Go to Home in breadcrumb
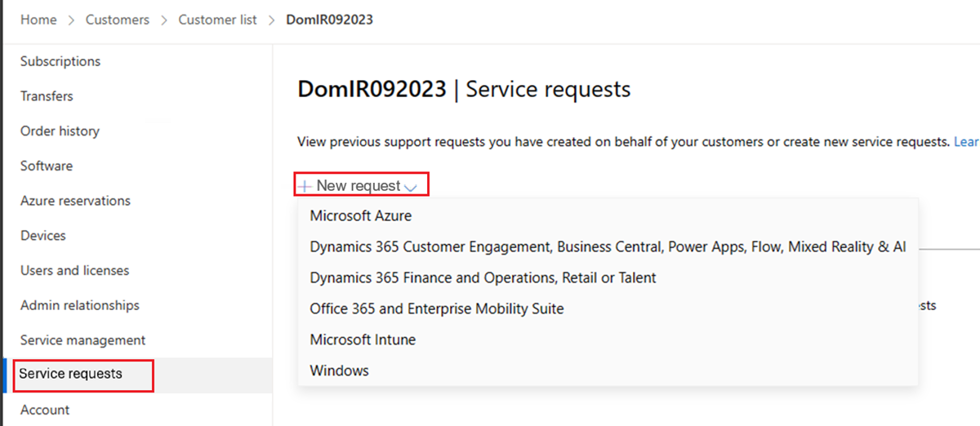980x426 pixels. point(38,20)
